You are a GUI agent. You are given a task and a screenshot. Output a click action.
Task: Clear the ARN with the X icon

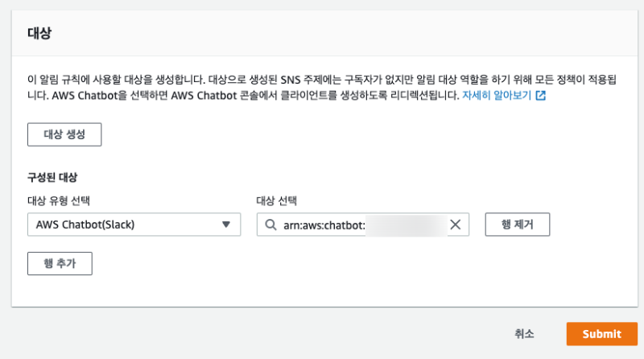[x=455, y=225]
